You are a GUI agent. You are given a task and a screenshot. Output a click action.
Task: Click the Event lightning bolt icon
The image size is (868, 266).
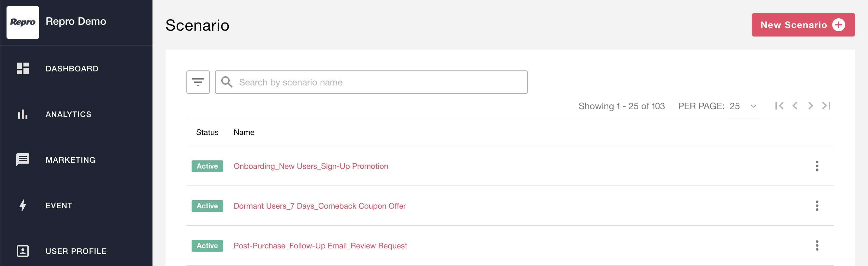click(22, 205)
